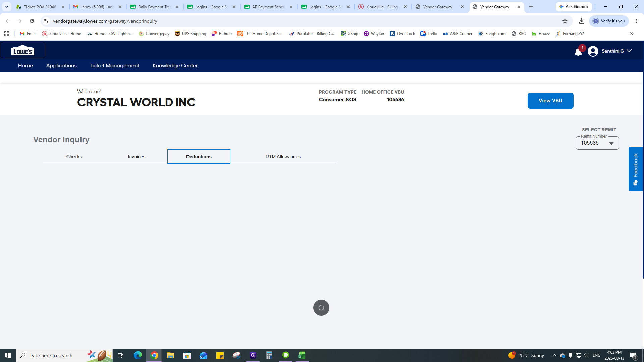
Task: Switch to the AP Payment Schedule tab
Action: 268,7
